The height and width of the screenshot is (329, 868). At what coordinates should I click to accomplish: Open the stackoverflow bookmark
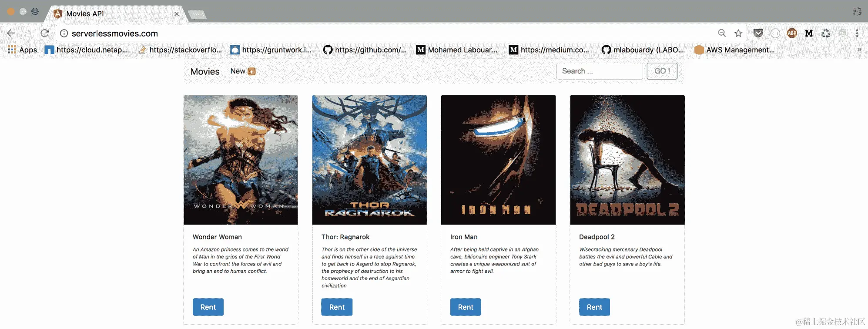180,50
